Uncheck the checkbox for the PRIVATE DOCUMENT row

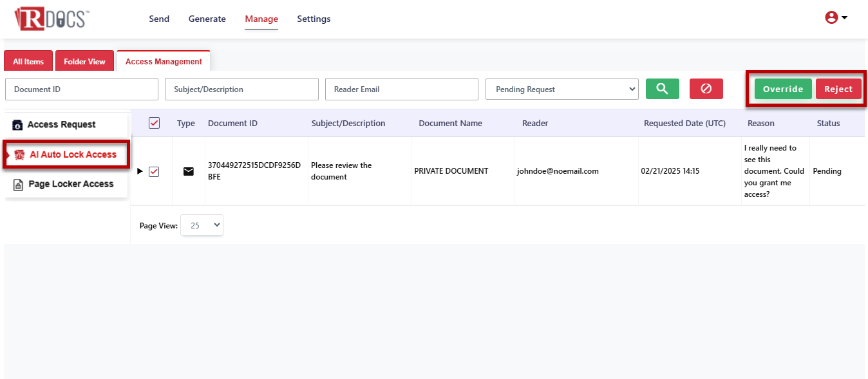[x=154, y=171]
